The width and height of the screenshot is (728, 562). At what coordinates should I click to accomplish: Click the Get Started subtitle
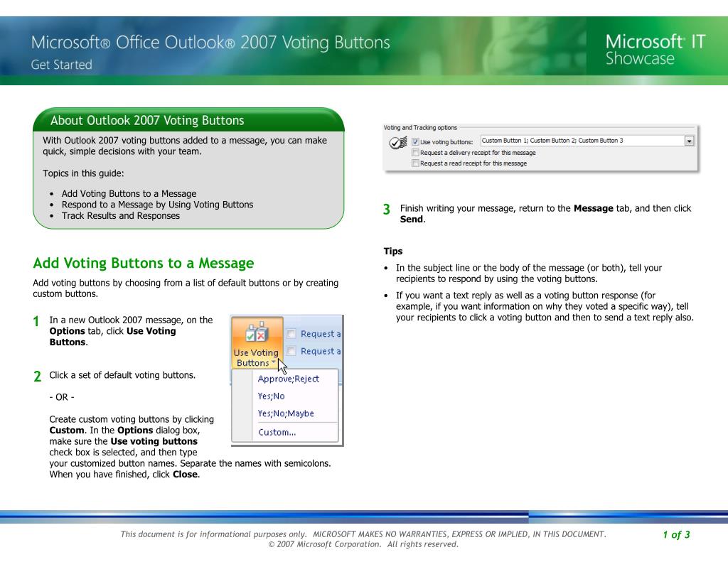pyautogui.click(x=61, y=65)
